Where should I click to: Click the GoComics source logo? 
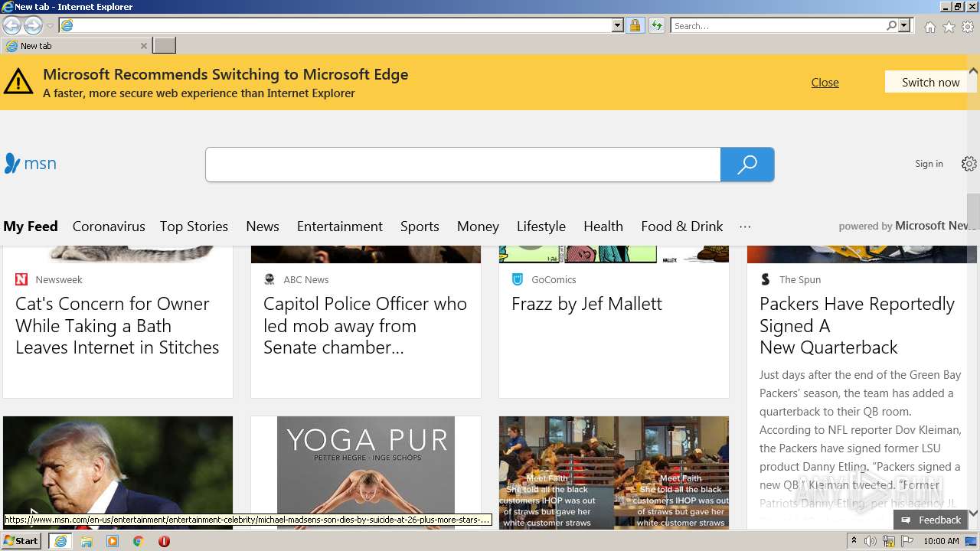(518, 279)
